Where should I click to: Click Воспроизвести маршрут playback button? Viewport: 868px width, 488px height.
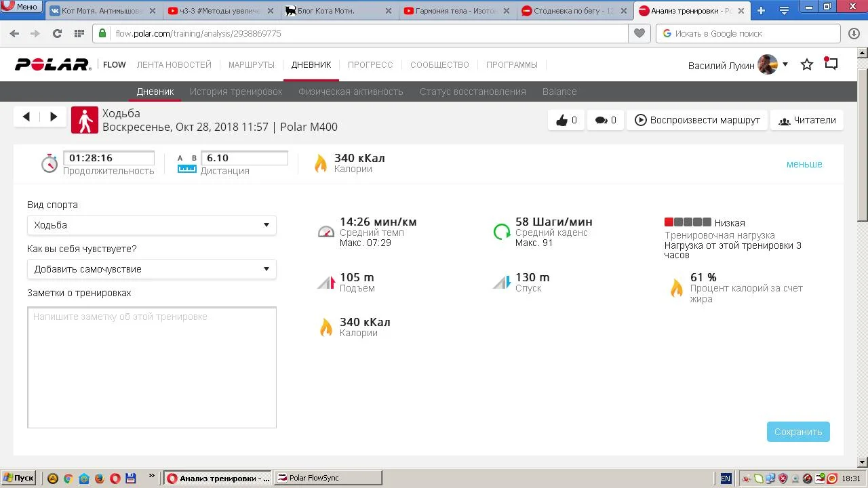[x=697, y=120]
